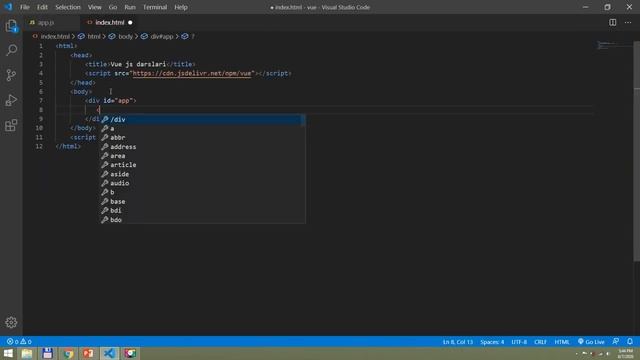Select the 'a' autocomplete suggestion
640x360 pixels.
click(203, 129)
